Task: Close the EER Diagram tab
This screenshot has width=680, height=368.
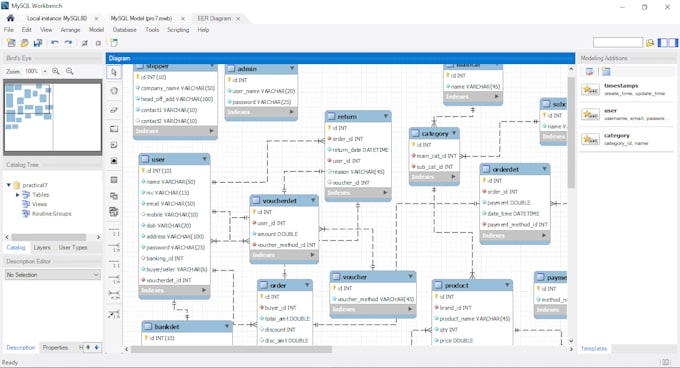Action: click(x=238, y=18)
